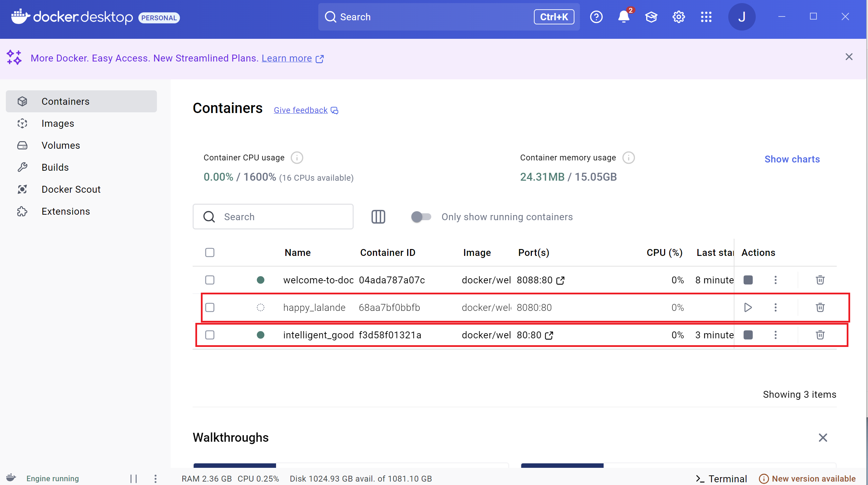Click the column layout manager icon
The image size is (868, 485).
click(x=378, y=217)
